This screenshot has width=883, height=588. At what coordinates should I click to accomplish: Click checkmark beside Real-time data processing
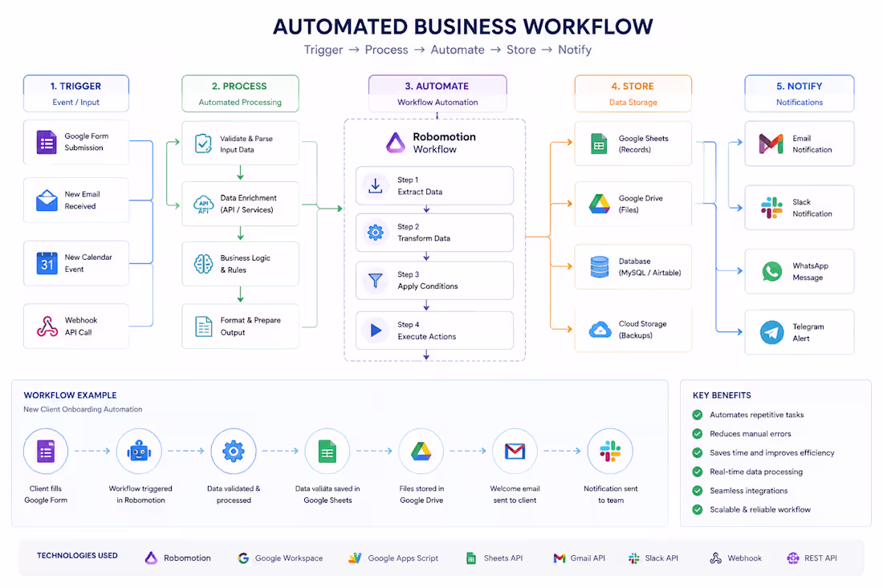[697, 472]
